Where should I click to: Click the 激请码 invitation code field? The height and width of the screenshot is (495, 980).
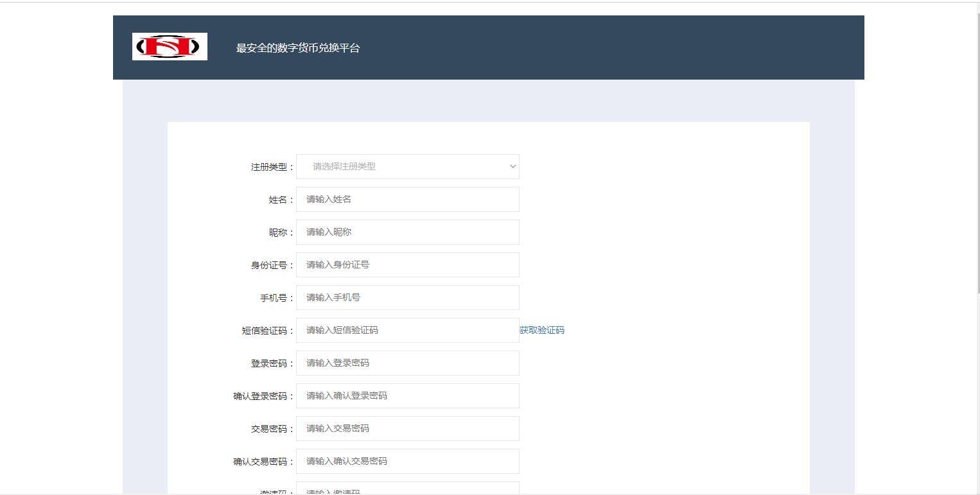click(407, 491)
